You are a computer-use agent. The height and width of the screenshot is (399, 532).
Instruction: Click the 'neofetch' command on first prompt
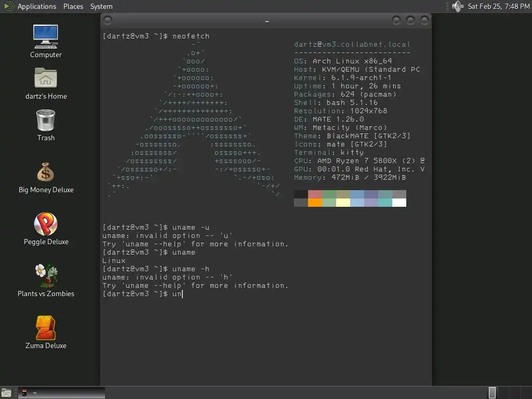pos(191,36)
